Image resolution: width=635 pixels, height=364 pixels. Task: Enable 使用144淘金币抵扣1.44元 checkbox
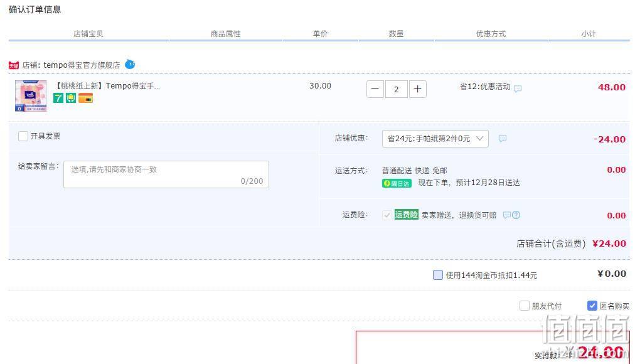[x=438, y=275]
